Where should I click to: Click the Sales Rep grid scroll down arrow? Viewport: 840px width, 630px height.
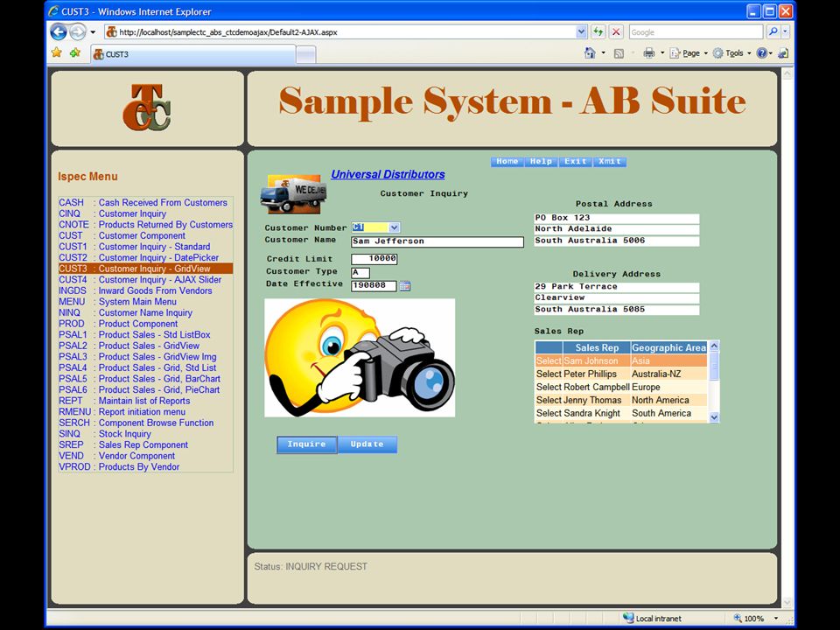click(714, 416)
